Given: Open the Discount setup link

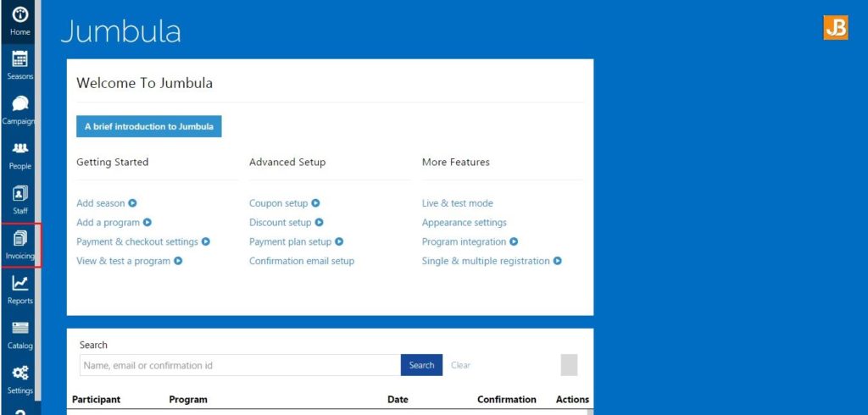Looking at the screenshot, I should (x=280, y=223).
